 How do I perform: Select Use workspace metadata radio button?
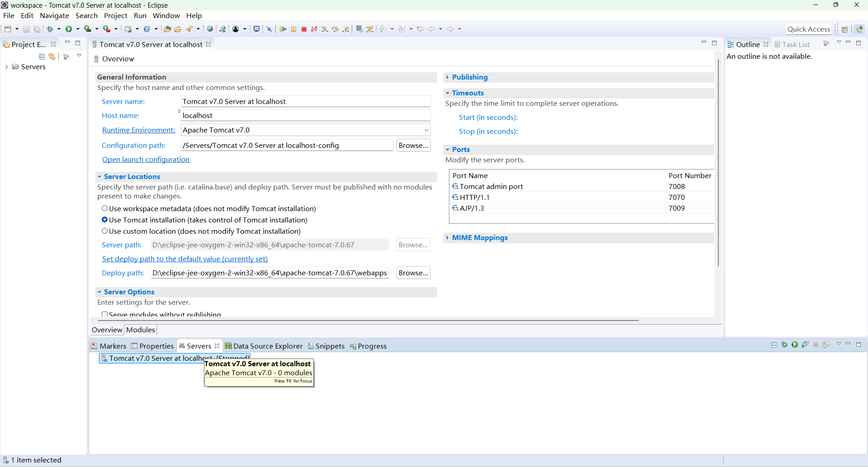pos(104,208)
